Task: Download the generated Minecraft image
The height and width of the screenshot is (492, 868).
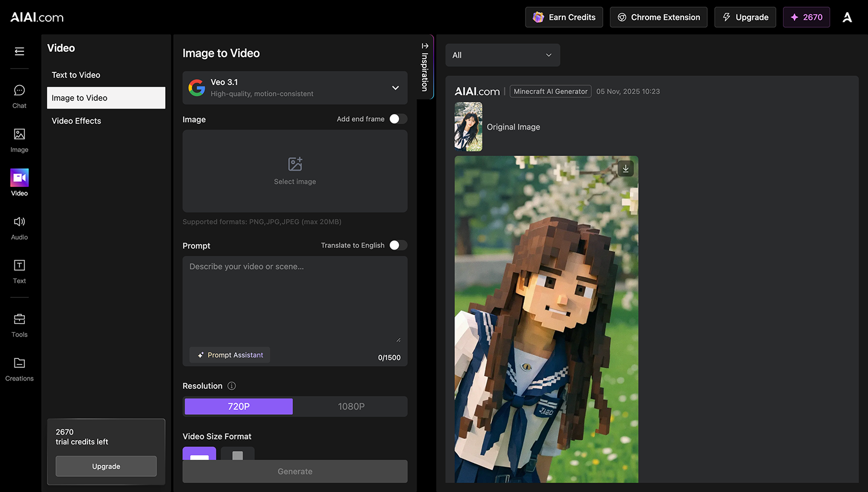Action: tap(626, 169)
